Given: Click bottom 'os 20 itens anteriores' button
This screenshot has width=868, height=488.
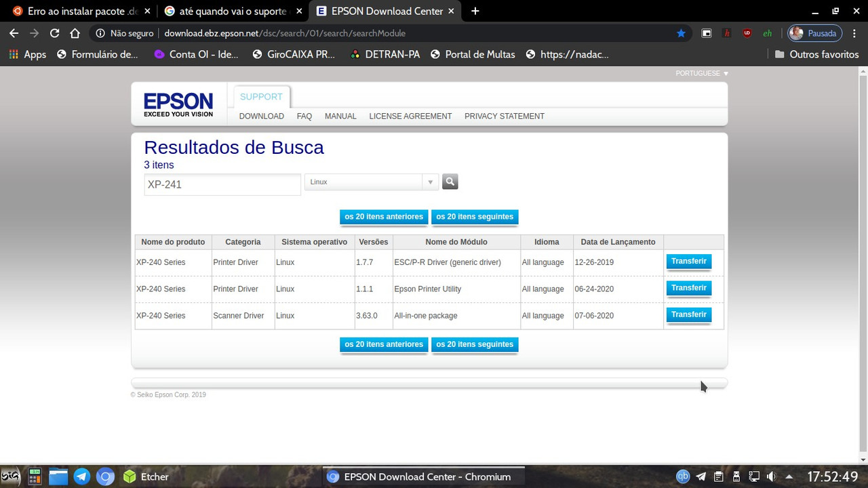Looking at the screenshot, I should click(x=384, y=344).
